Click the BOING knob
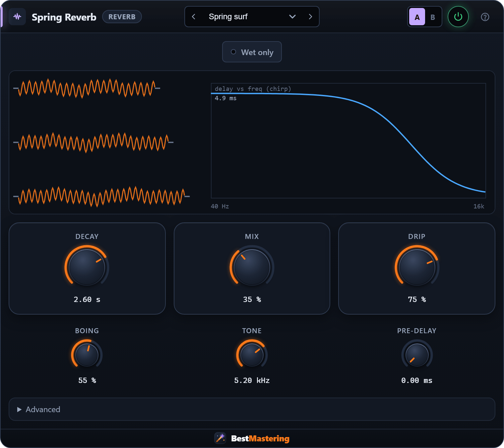The image size is (504, 448). (x=87, y=354)
